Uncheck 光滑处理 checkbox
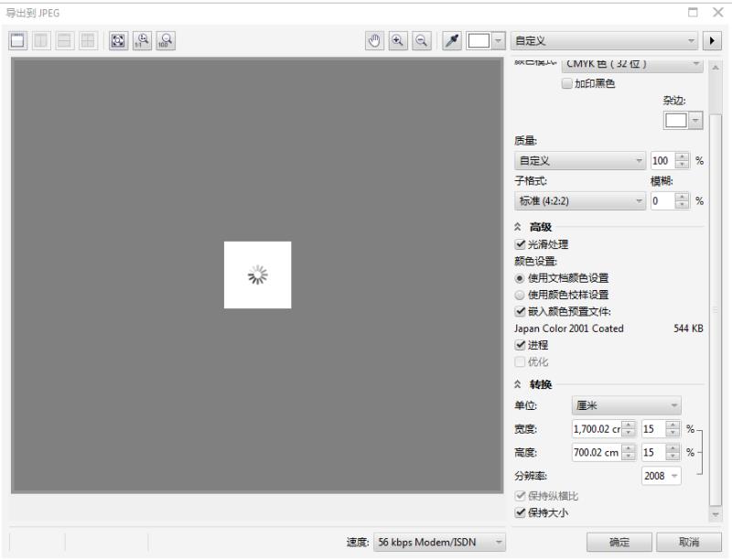This screenshot has width=732, height=560. [x=520, y=244]
